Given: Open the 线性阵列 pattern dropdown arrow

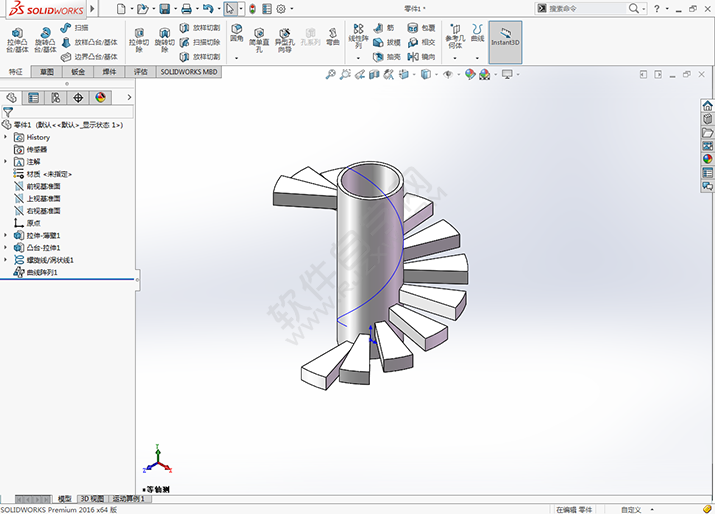Looking at the screenshot, I should pos(357,58).
